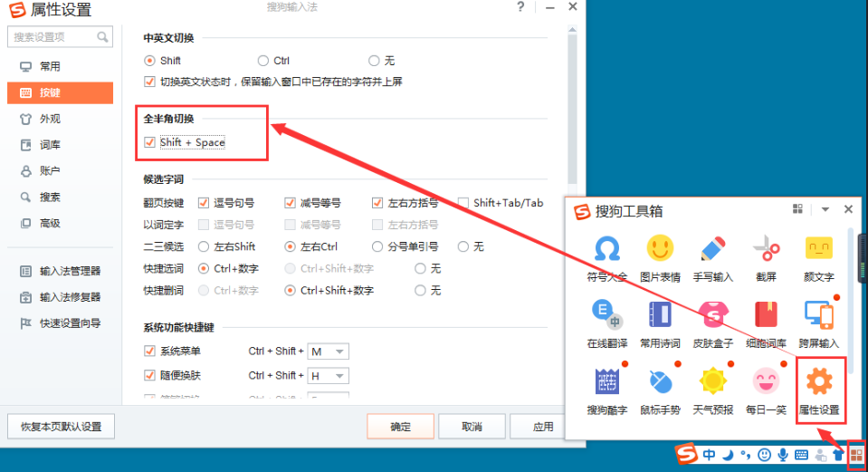Open 皮肤盒子 skin box
This screenshot has height=472, width=868.
pos(713,324)
